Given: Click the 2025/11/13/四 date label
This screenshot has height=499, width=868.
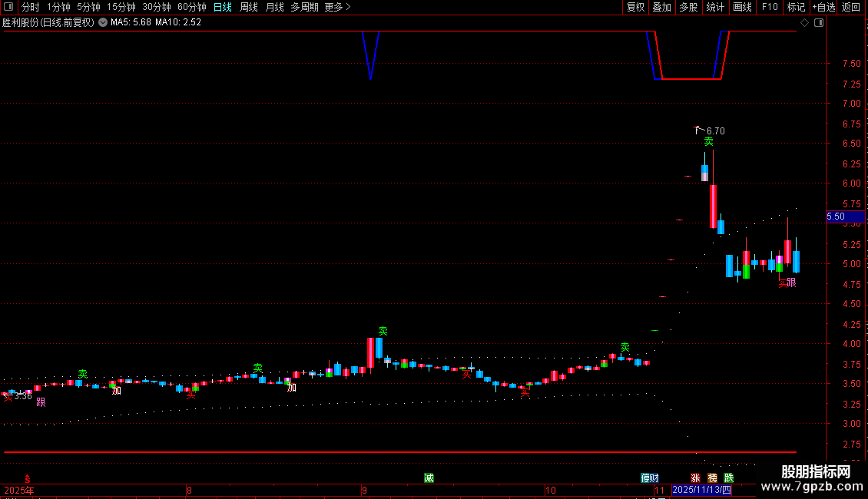Looking at the screenshot, I should click(702, 490).
